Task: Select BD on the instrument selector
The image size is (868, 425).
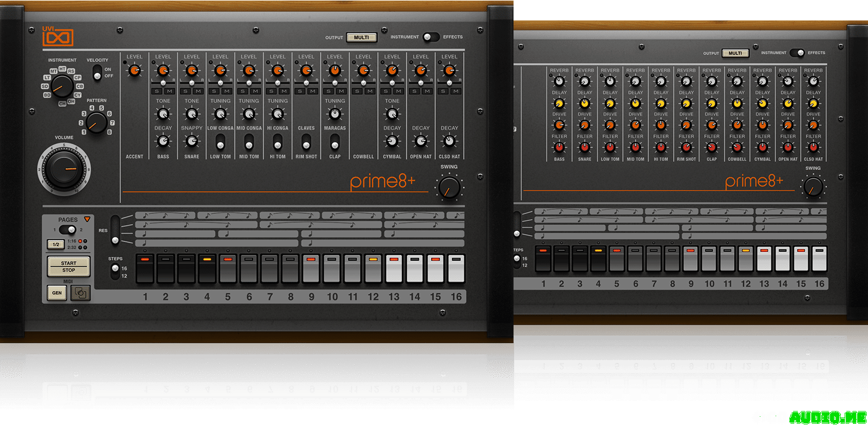Action: pyautogui.click(x=47, y=95)
